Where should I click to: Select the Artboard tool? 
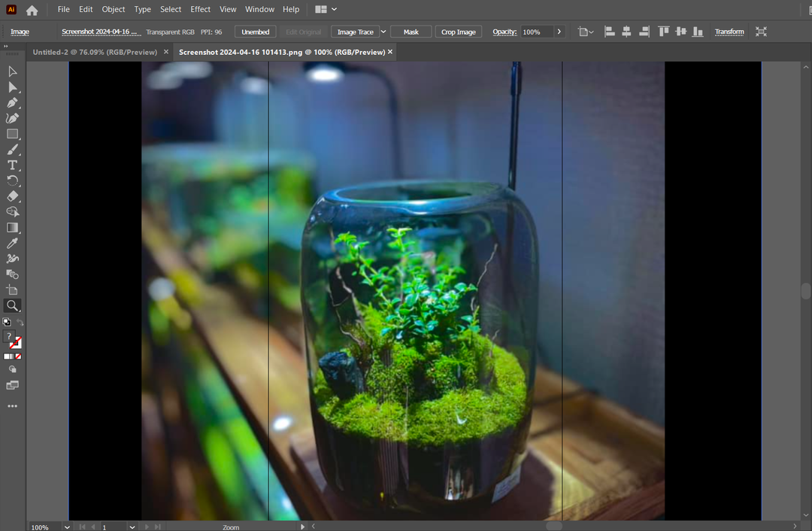pyautogui.click(x=12, y=290)
